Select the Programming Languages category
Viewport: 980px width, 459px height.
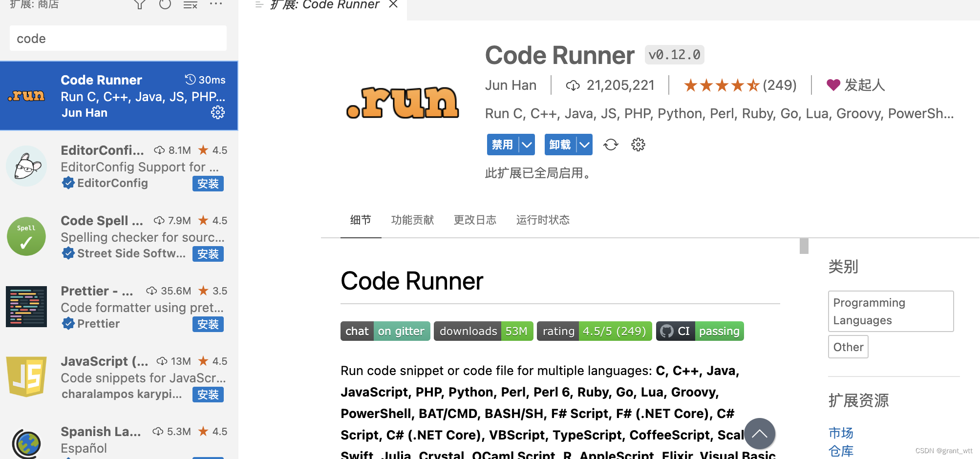coord(891,312)
